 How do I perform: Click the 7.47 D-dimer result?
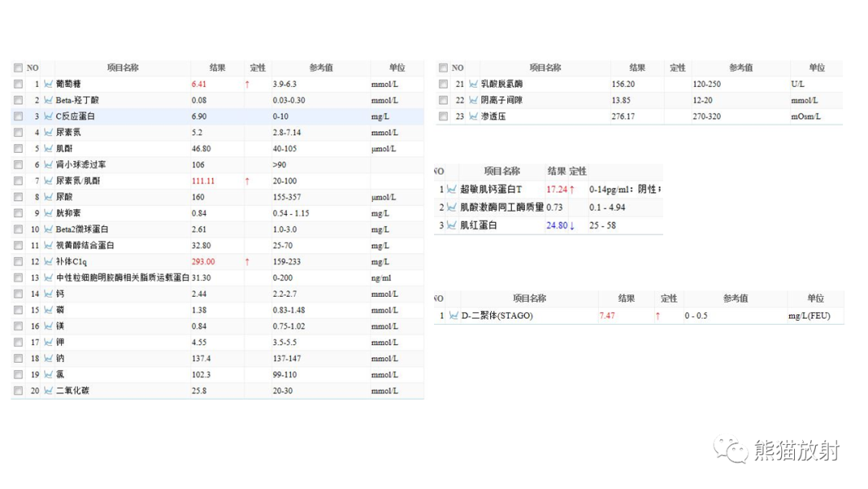(608, 315)
